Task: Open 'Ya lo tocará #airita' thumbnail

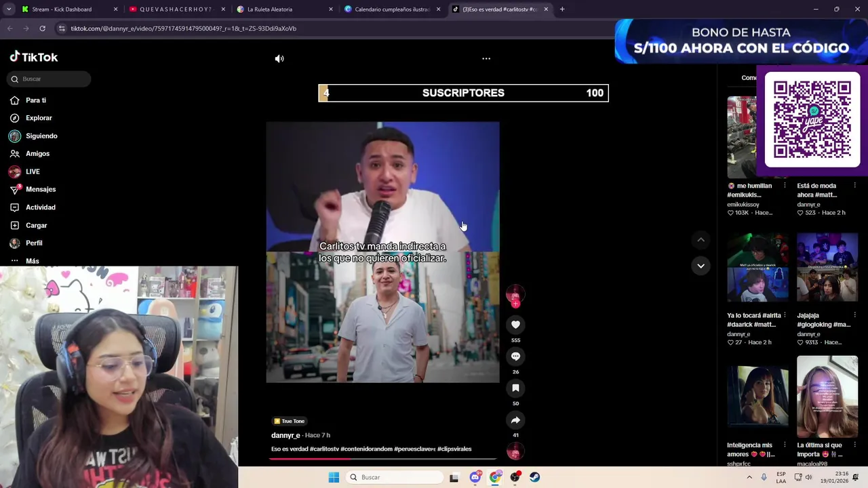Action: (757, 267)
